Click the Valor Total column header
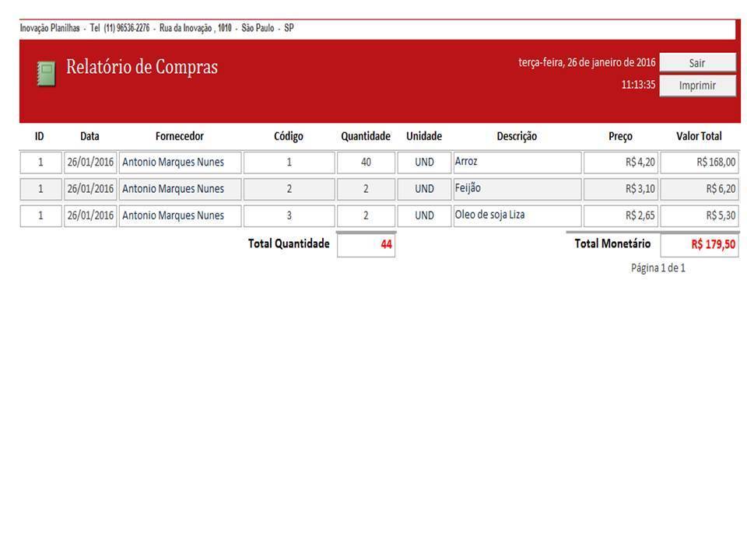747x560 pixels. pyautogui.click(x=699, y=136)
